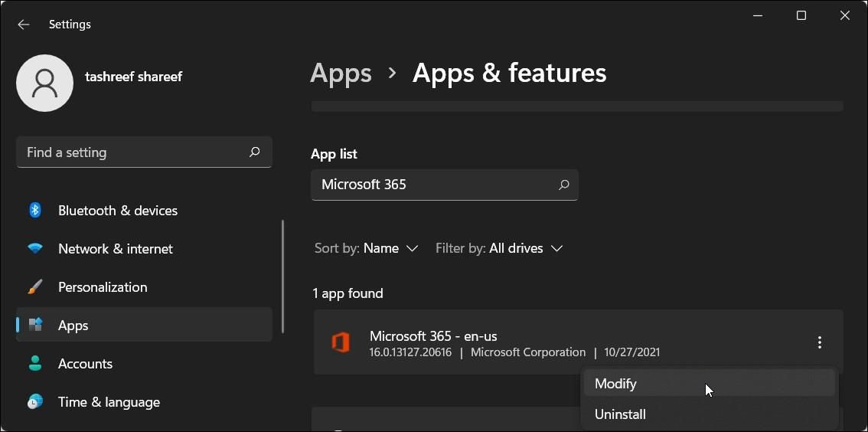
Task: Click the version text 16.0.13127.20616
Action: [411, 352]
